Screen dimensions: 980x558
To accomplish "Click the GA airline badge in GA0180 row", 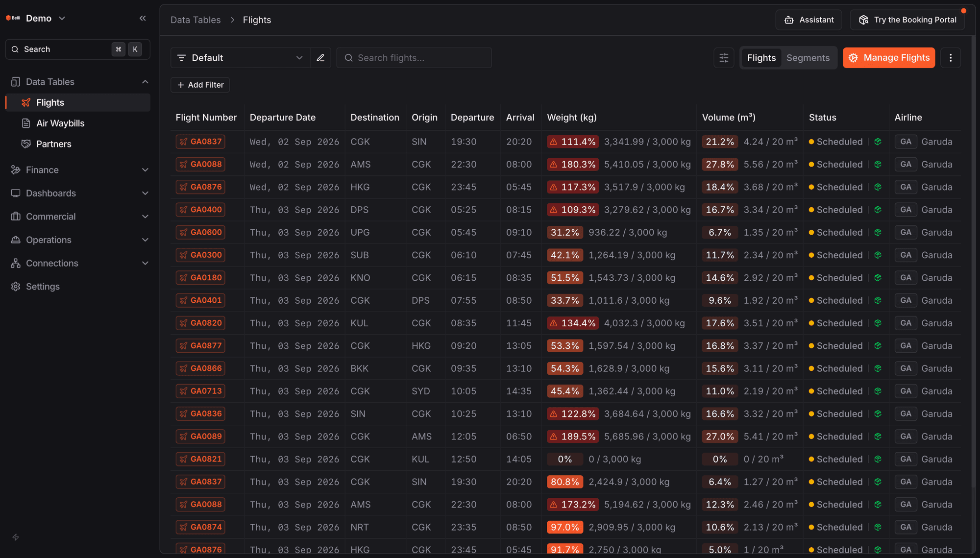I will click(x=906, y=278).
